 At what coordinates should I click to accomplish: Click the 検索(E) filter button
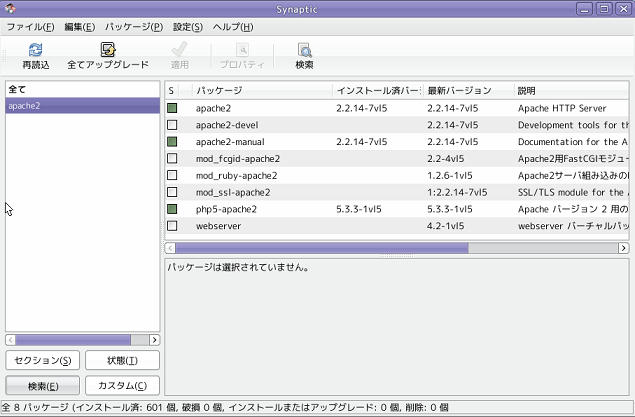[x=43, y=386]
